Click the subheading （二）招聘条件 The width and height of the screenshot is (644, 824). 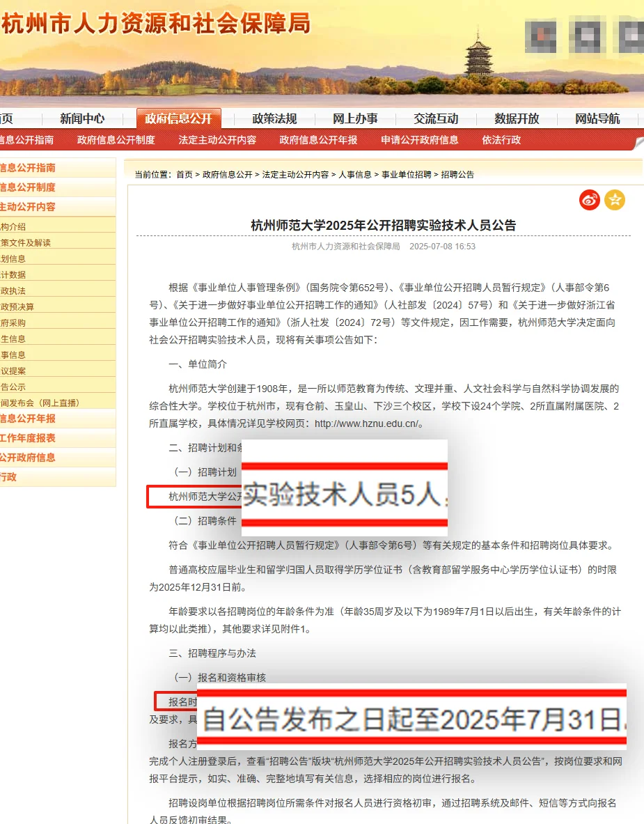click(204, 521)
